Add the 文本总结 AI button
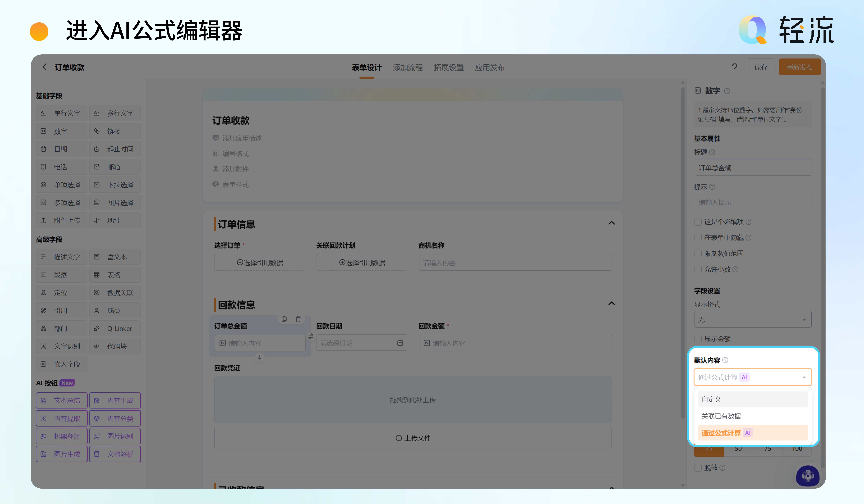This screenshot has height=504, width=864. 62,401
